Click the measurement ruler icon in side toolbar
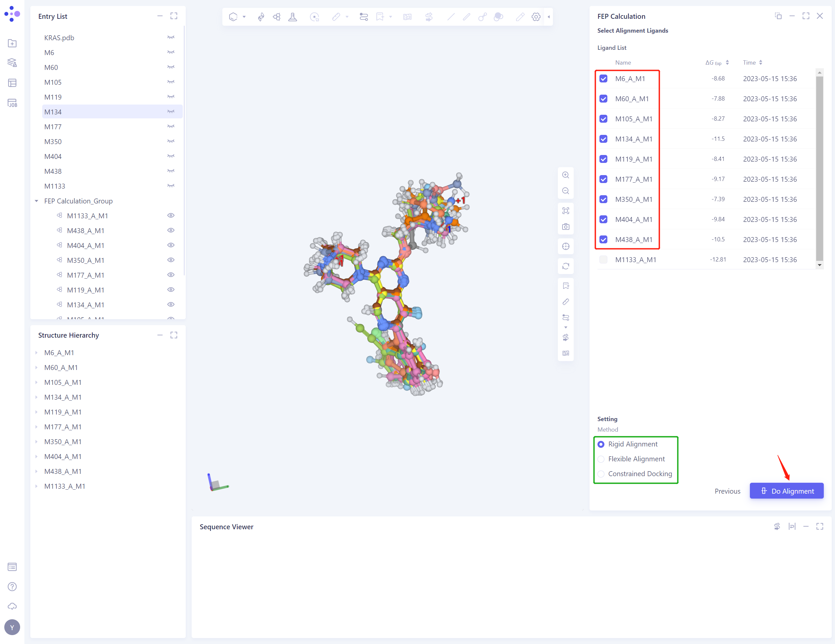Viewport: 835px width, 644px height. 565,302
